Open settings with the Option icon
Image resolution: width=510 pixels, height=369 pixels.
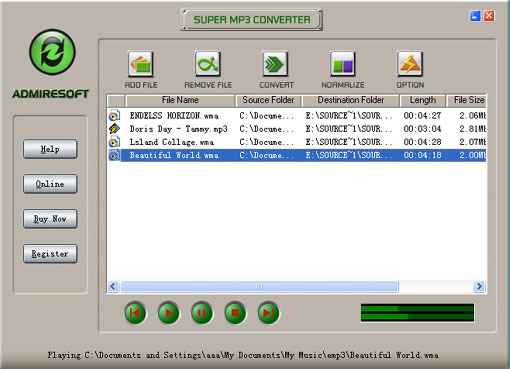click(x=410, y=64)
